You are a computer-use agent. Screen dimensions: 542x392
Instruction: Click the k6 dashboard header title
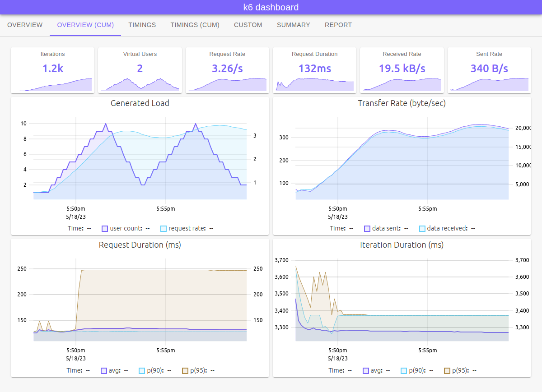pyautogui.click(x=271, y=7)
